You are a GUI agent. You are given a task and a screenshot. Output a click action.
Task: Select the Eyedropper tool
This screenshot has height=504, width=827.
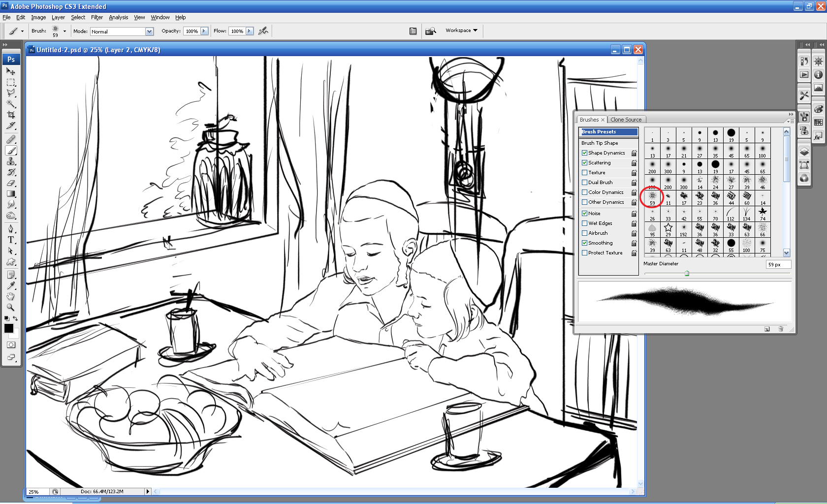pos(10,285)
